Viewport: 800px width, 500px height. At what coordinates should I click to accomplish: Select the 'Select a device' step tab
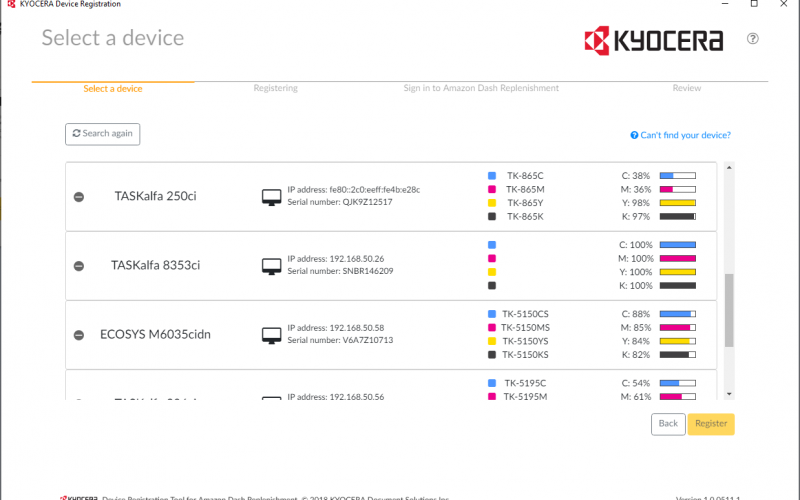(x=112, y=88)
